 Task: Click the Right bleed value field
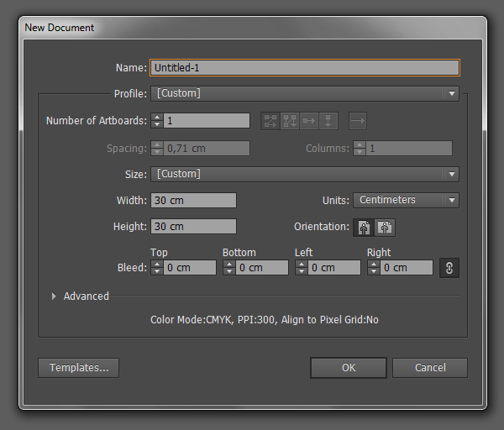(x=407, y=268)
